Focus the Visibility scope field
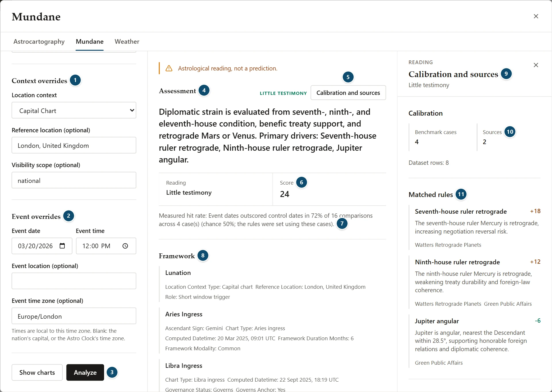This screenshot has width=552, height=392. (x=74, y=180)
